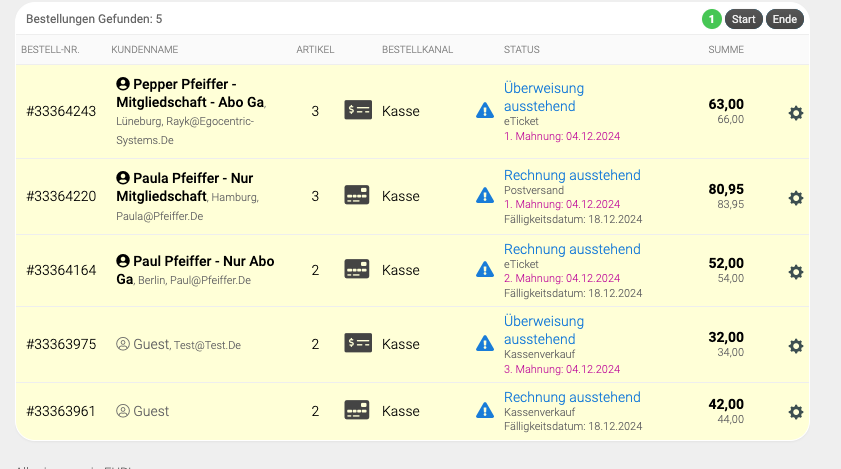Open gear menu for order #33363975

pos(796,346)
